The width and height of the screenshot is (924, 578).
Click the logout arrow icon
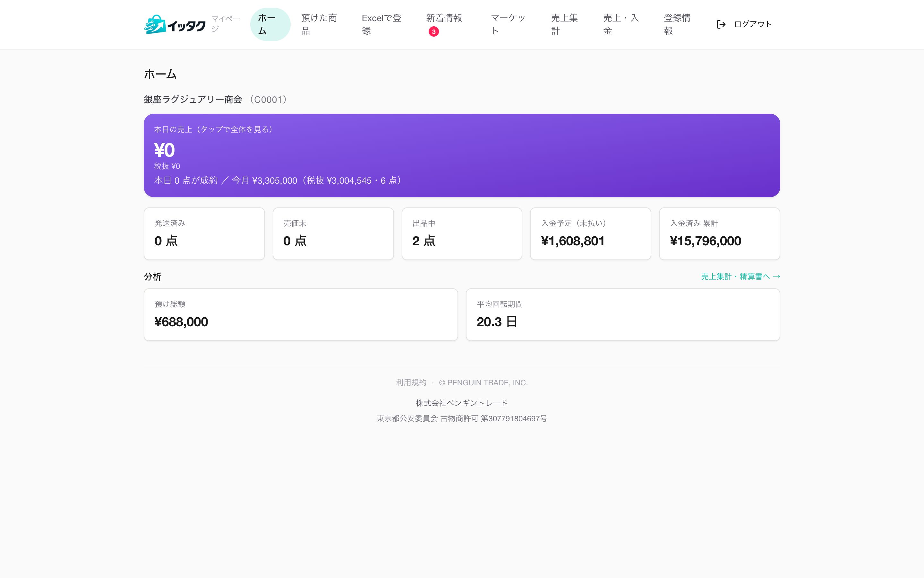pyautogui.click(x=721, y=24)
